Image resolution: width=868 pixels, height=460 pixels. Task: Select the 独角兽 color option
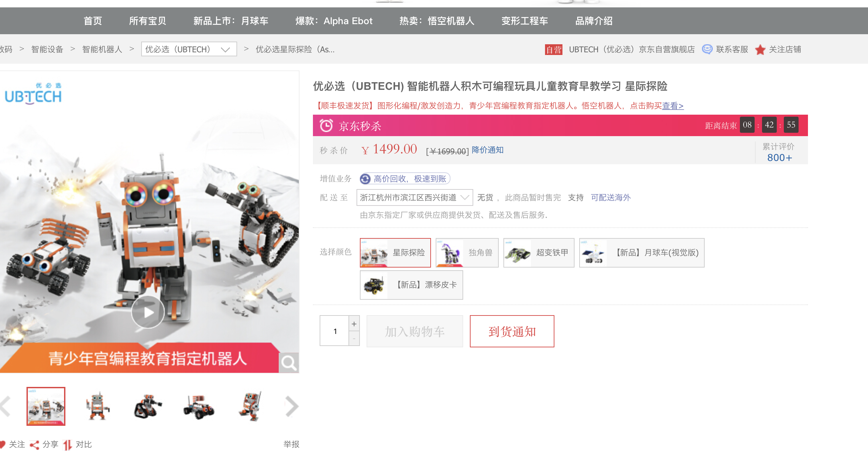tap(467, 252)
